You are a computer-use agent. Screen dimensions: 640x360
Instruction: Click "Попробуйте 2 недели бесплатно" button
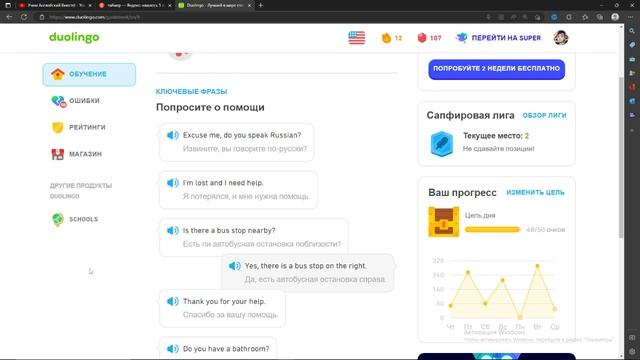[496, 69]
